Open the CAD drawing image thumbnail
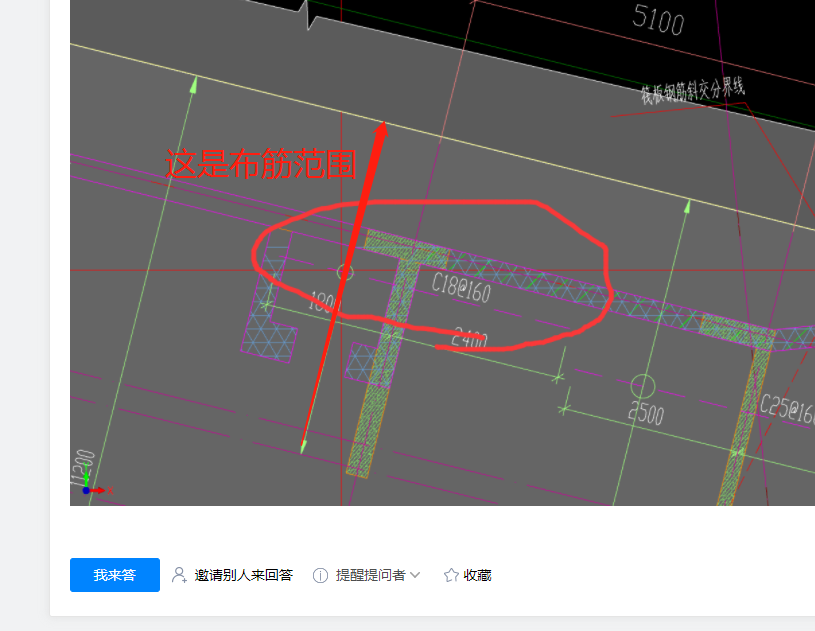The width and height of the screenshot is (815, 631). (442, 253)
